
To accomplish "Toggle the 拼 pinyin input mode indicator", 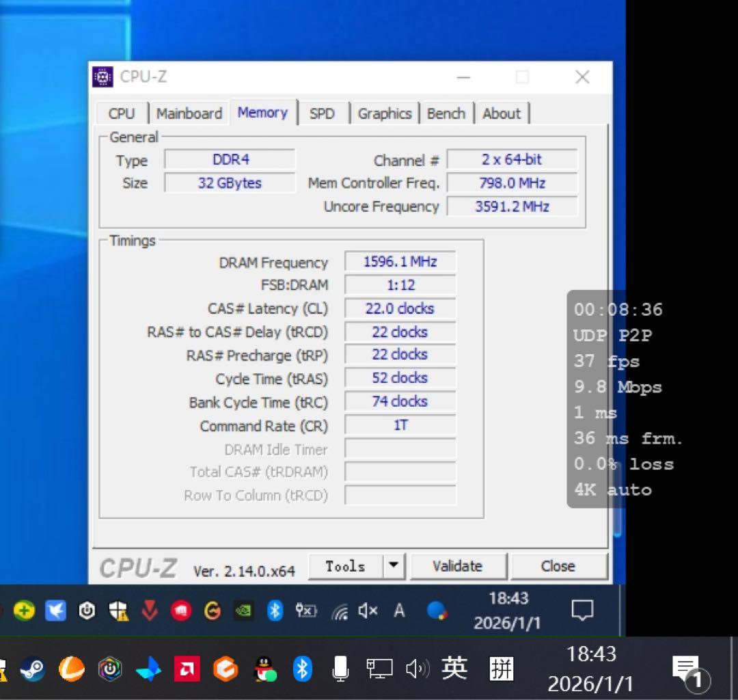I will (502, 670).
